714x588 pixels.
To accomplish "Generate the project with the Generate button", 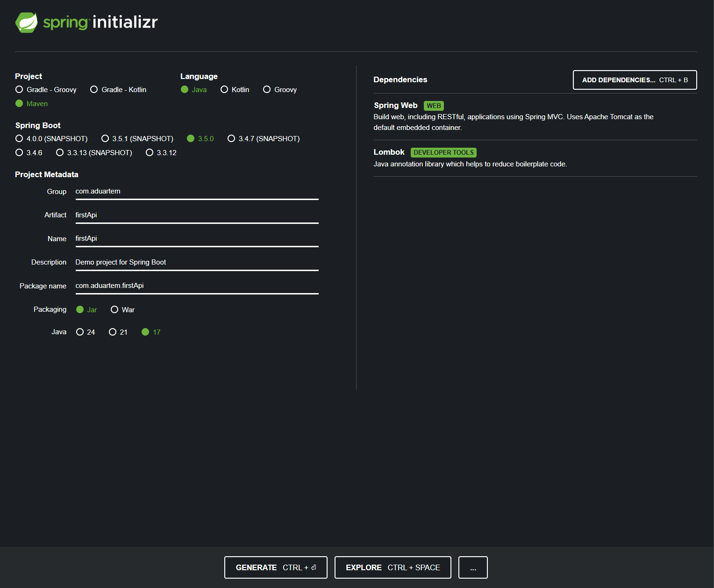I will [276, 567].
